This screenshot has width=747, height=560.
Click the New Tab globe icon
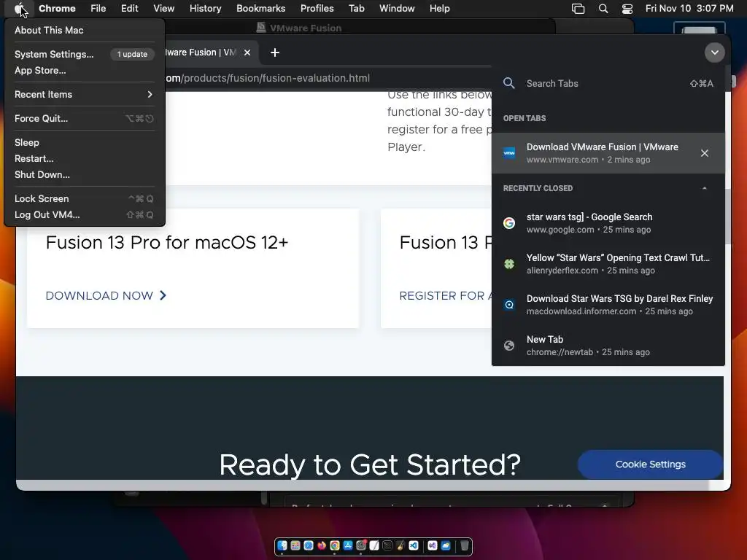(x=509, y=346)
